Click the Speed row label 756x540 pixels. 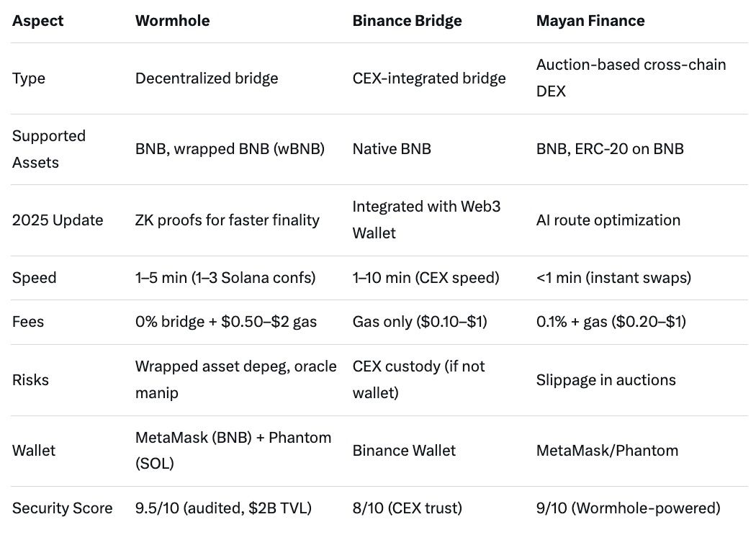point(33,278)
